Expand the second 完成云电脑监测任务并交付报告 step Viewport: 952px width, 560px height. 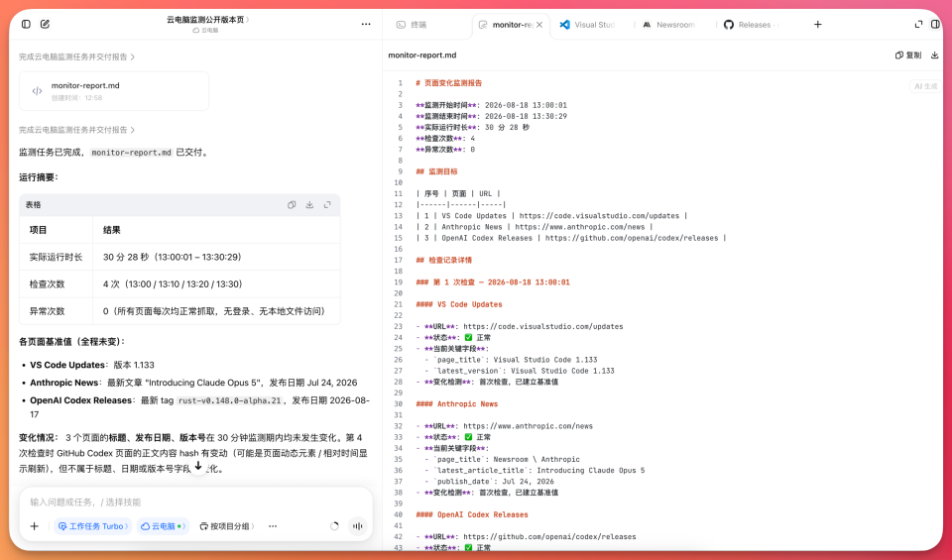click(76, 130)
